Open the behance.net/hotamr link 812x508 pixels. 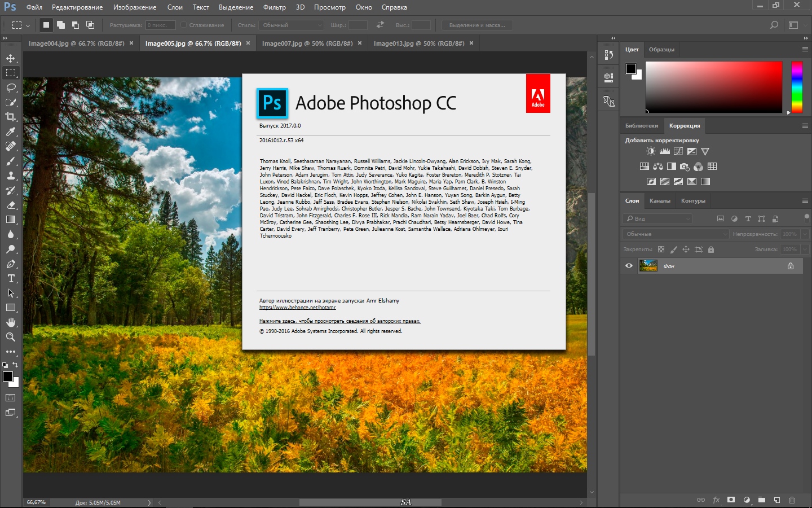(x=298, y=308)
